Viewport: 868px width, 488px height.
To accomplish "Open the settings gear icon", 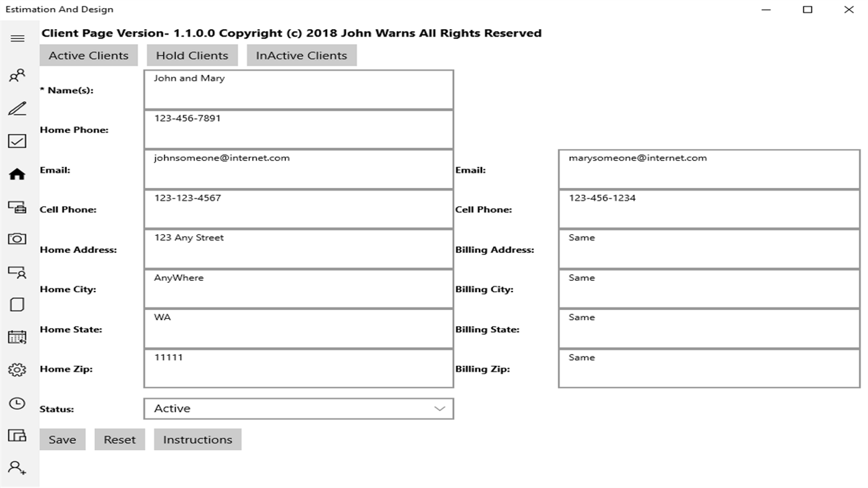I will 17,369.
